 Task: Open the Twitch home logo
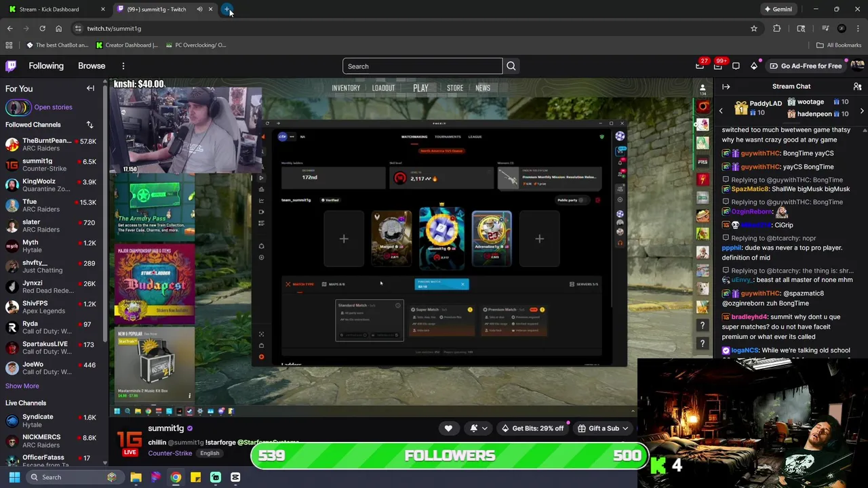click(x=11, y=66)
